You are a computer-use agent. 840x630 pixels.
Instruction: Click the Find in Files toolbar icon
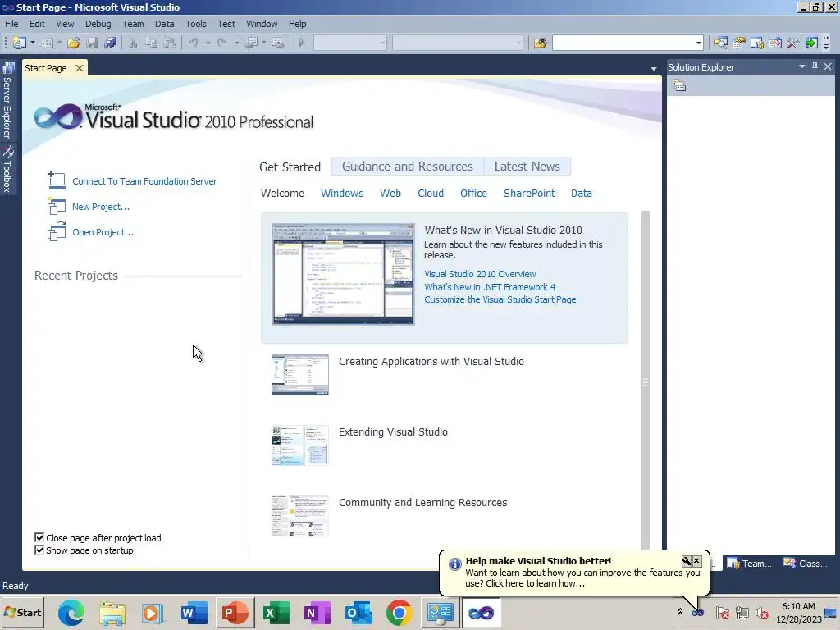(540, 43)
